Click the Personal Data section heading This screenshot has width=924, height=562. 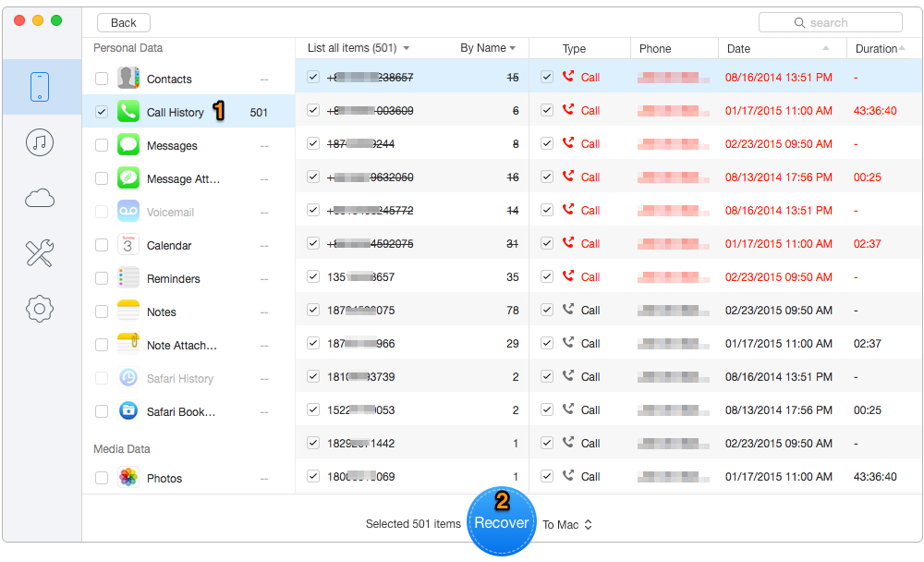coord(128,48)
